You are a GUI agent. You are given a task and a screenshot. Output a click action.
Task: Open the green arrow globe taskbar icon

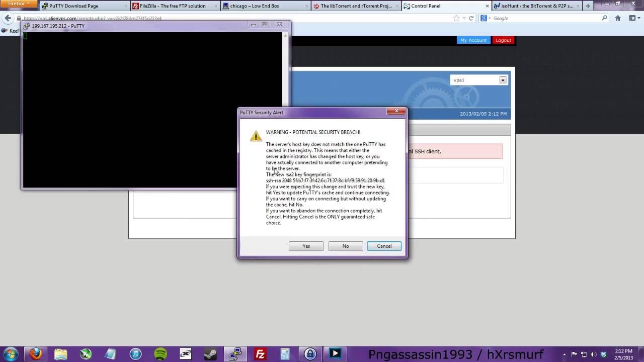tap(86, 354)
